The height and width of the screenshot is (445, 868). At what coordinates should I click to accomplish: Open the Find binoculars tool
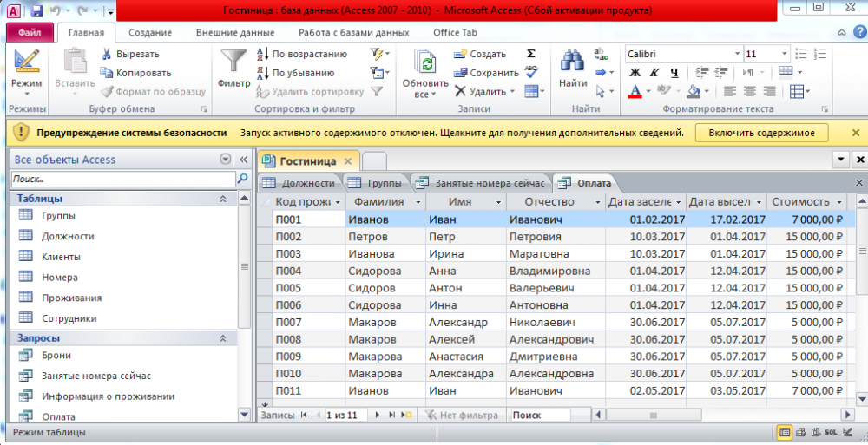click(x=572, y=62)
